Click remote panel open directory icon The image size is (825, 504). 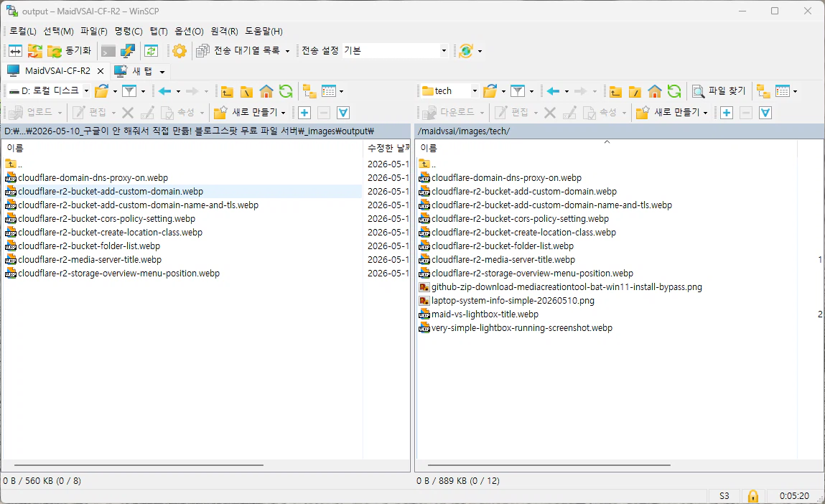click(x=490, y=91)
